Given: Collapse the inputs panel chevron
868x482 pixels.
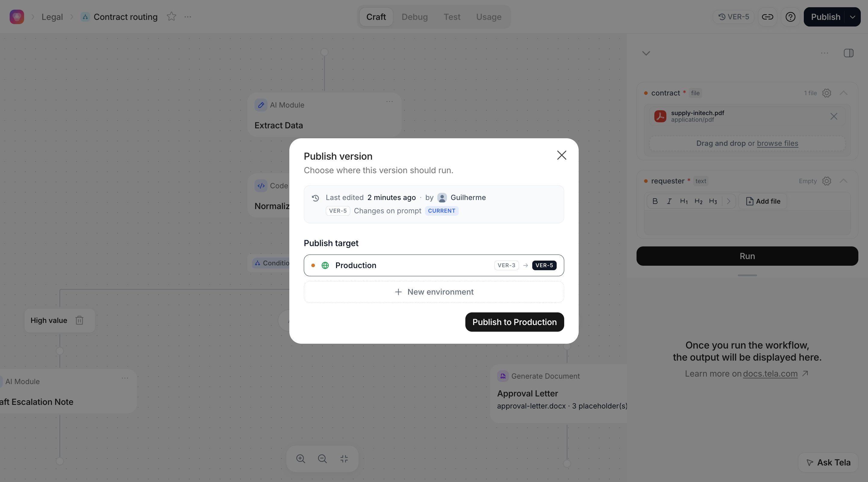Looking at the screenshot, I should coord(646,53).
